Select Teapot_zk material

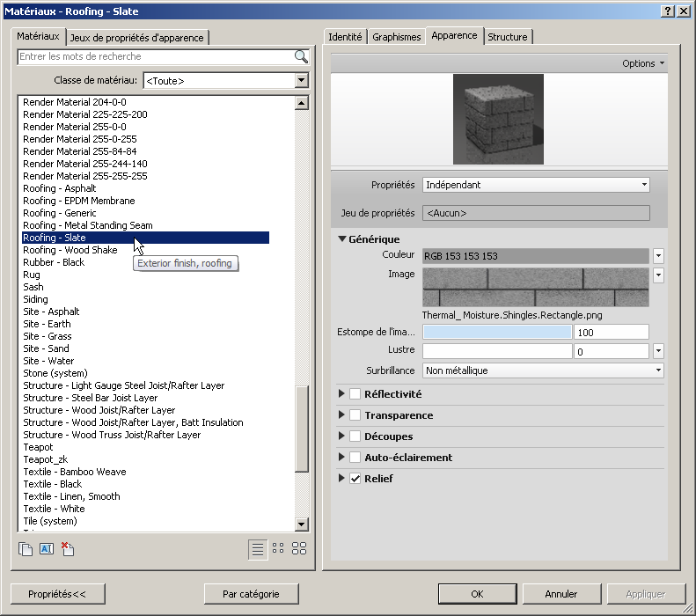(45, 459)
